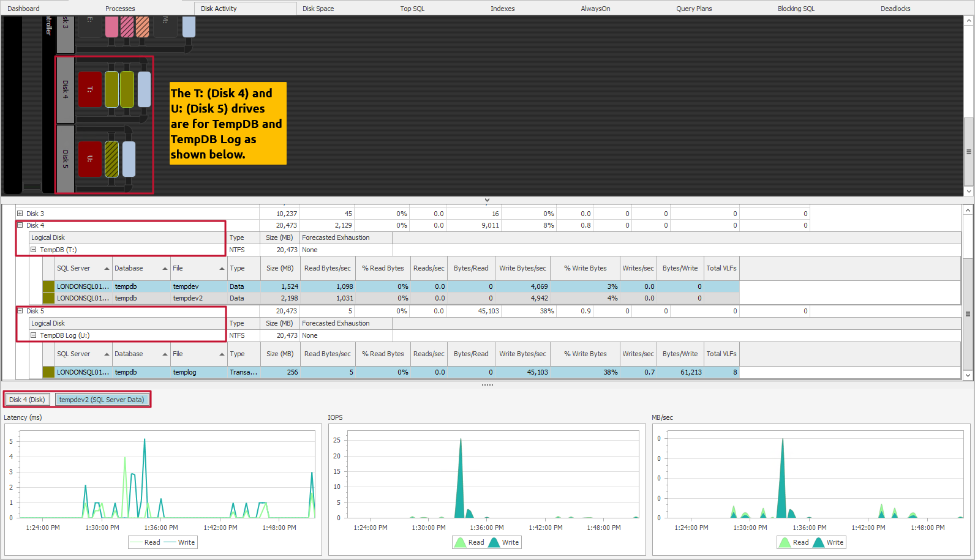This screenshot has width=975, height=560.
Task: Click the light blue block on Disk 5
Action: tap(129, 159)
